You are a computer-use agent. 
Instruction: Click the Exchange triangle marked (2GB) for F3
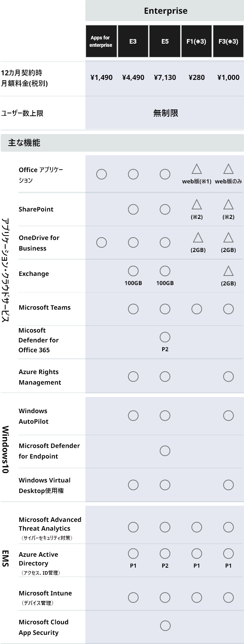click(x=228, y=271)
